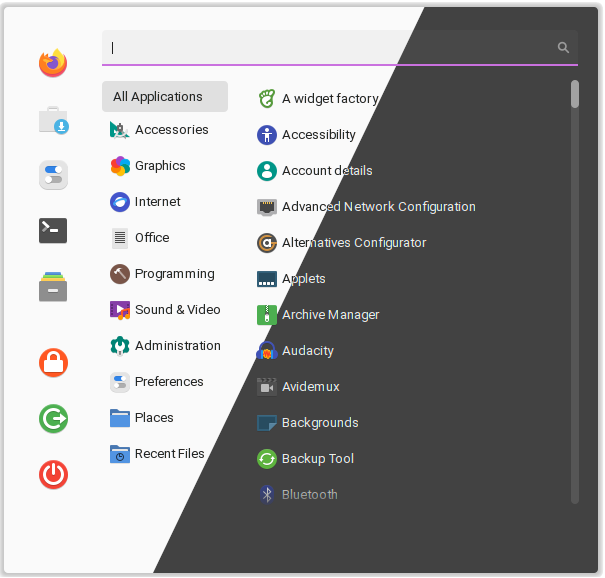
Task: Launch Backup Tool by its label
Action: pos(318,459)
